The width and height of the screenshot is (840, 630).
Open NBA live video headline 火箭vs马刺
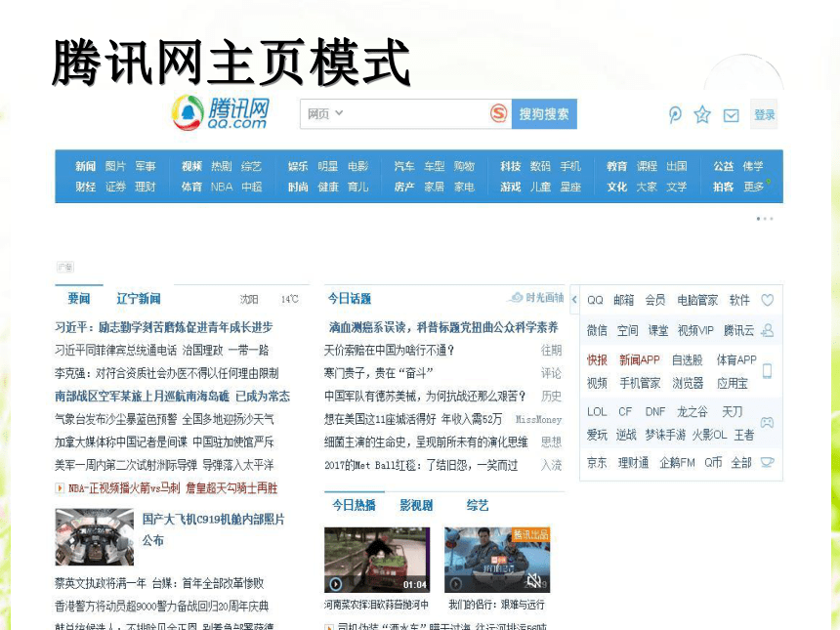pyautogui.click(x=173, y=488)
